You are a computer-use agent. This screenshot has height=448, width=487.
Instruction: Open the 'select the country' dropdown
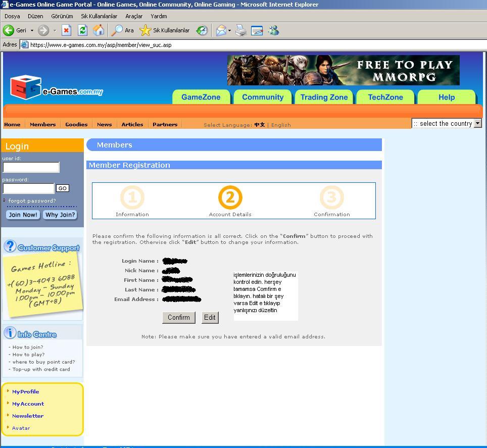(447, 123)
